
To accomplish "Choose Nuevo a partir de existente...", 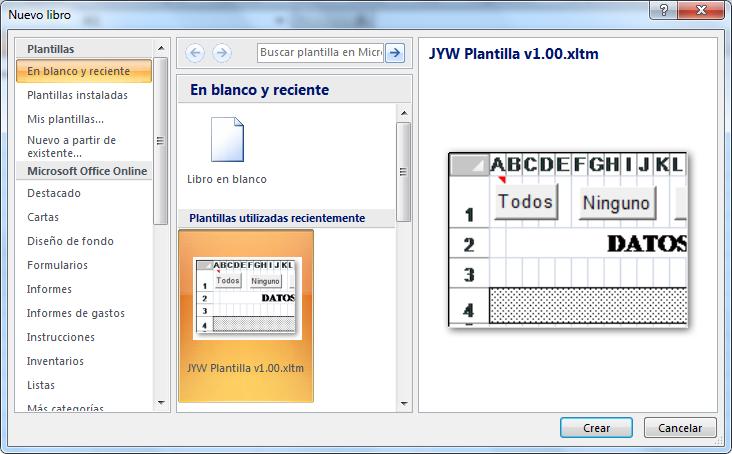I will click(x=71, y=147).
